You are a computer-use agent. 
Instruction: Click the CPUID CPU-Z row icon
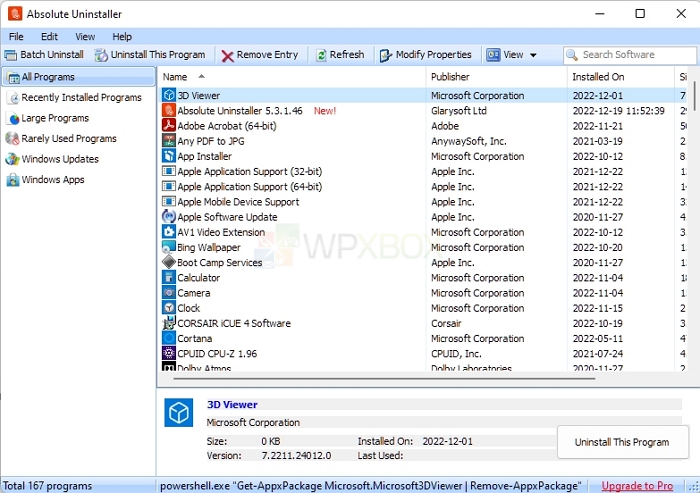point(169,353)
